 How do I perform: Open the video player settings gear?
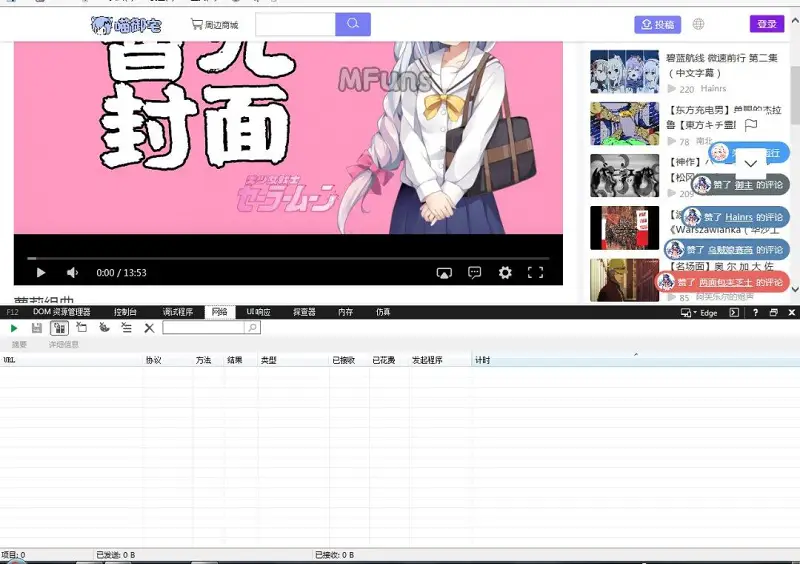(505, 273)
